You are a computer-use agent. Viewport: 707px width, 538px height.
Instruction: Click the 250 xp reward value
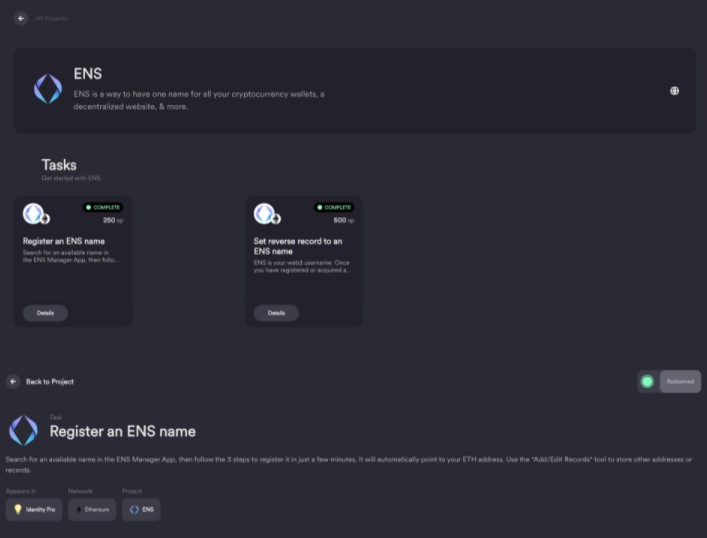click(113, 220)
